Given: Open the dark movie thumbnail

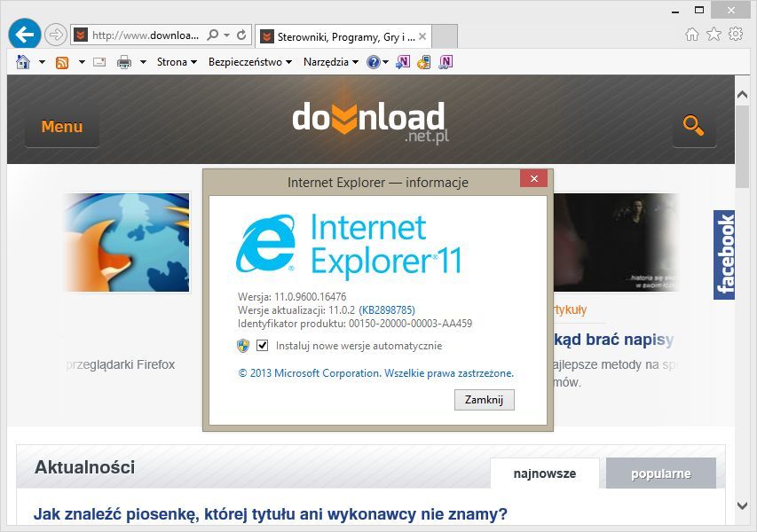Looking at the screenshot, I should coord(616,242).
